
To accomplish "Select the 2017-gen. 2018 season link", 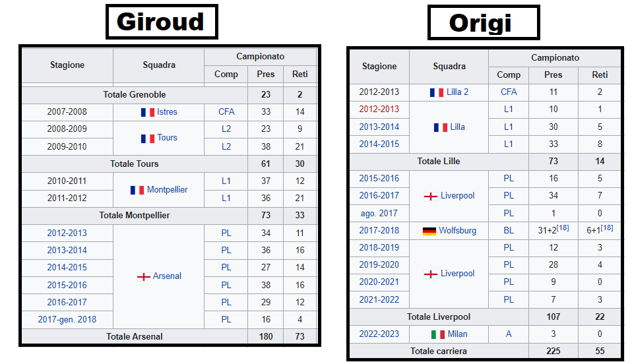I will pyautogui.click(x=67, y=320).
